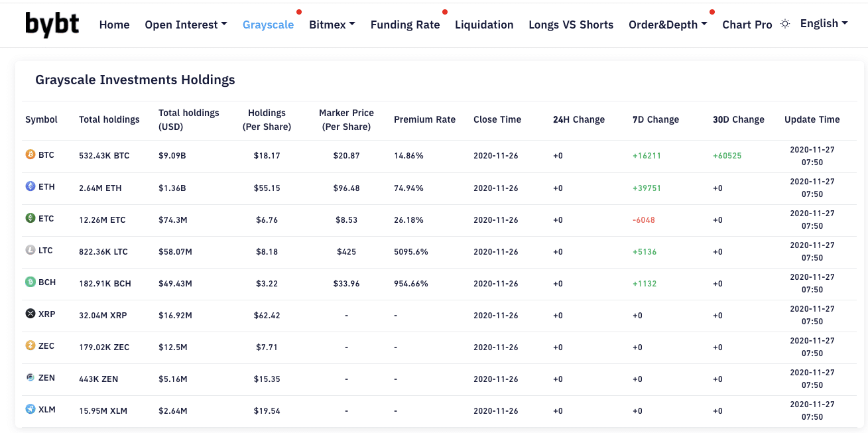Click the '5095.6%' LTC premium rate
Viewport: 868px width, 433px height.
[411, 251]
